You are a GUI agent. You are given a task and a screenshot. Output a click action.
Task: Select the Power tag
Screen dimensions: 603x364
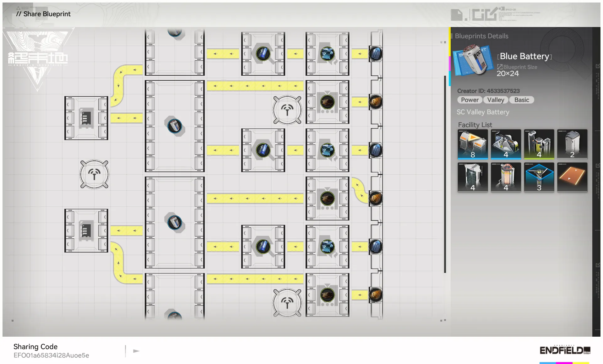(x=470, y=100)
